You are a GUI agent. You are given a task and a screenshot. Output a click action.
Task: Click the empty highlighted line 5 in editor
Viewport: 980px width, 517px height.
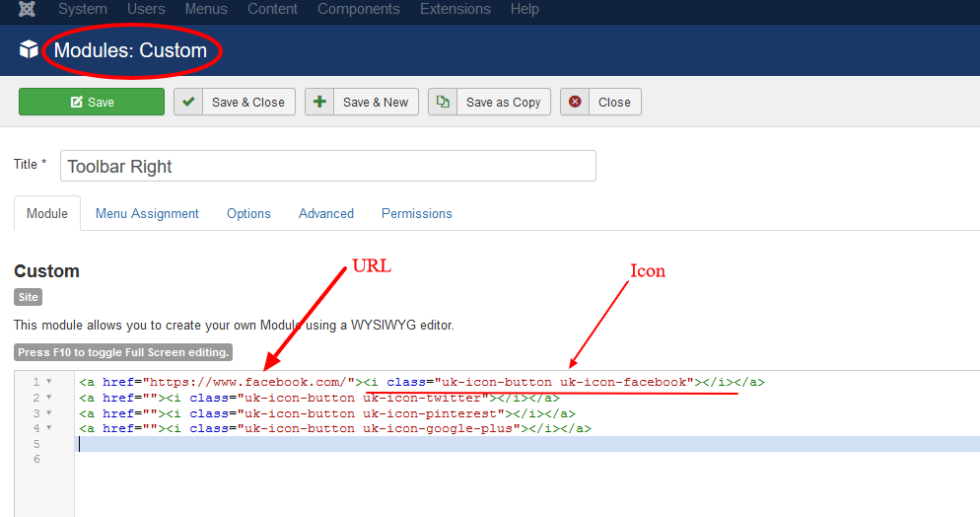(526, 444)
